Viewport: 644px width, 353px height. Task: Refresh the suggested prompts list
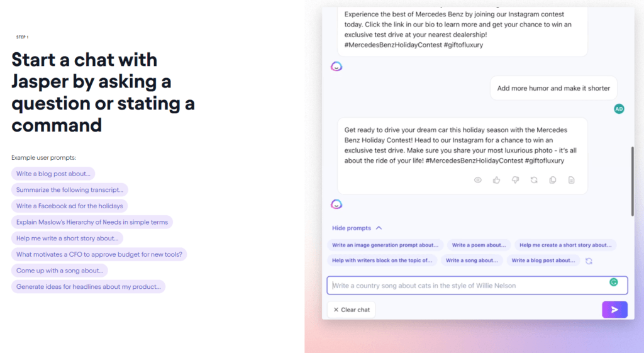(x=589, y=261)
